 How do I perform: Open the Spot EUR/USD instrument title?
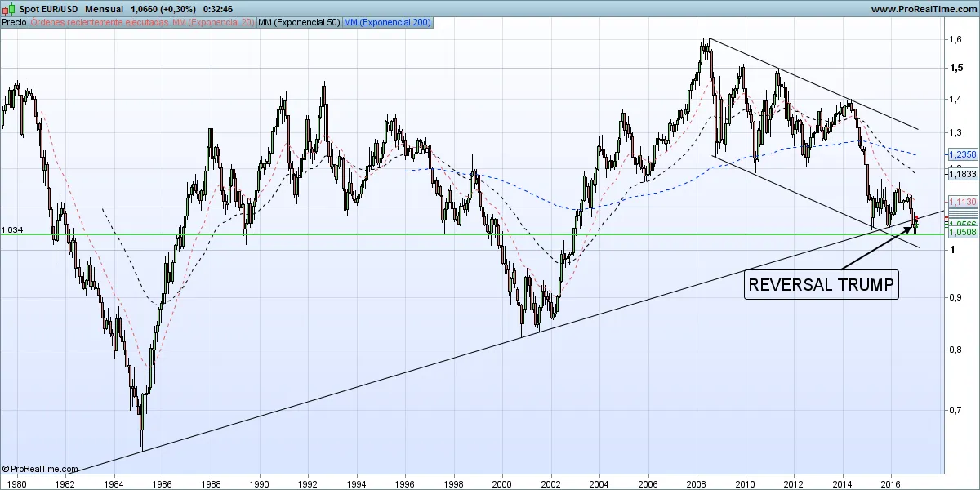48,9
